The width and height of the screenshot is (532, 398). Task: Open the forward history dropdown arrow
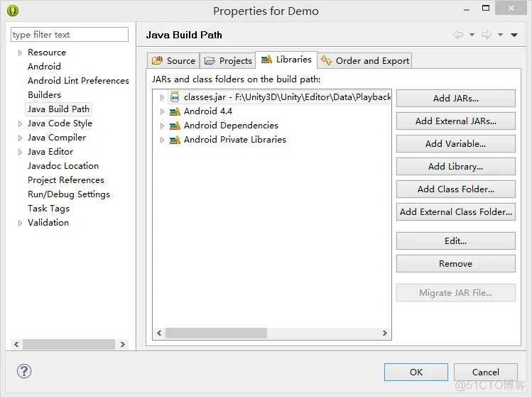pos(500,35)
